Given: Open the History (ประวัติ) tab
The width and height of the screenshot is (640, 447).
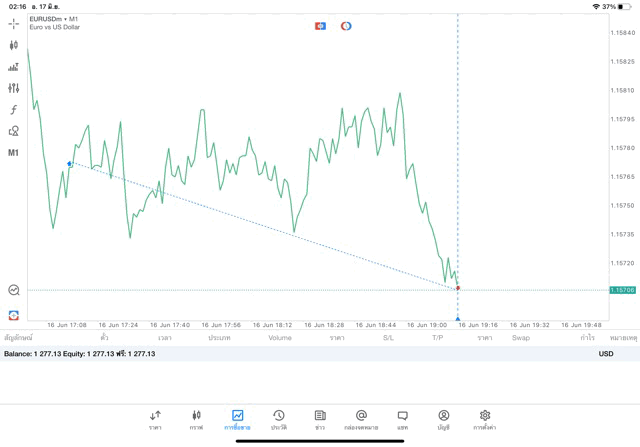Looking at the screenshot, I should pyautogui.click(x=279, y=419).
